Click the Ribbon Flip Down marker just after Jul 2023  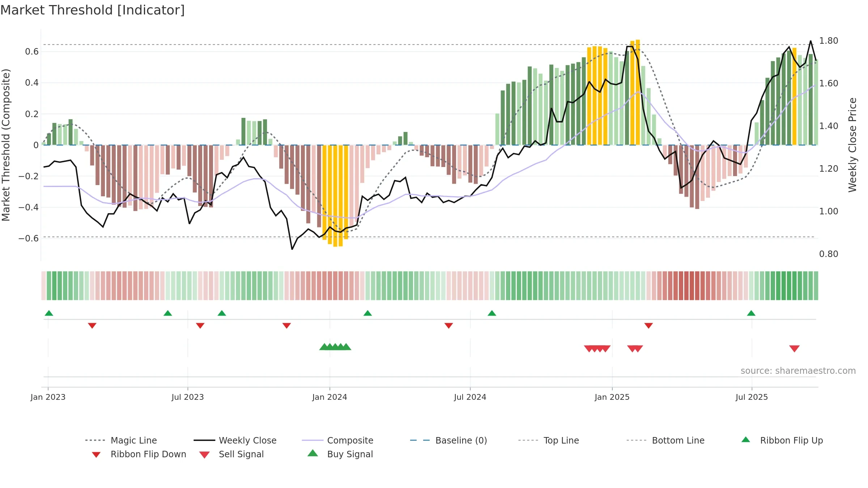click(x=200, y=326)
